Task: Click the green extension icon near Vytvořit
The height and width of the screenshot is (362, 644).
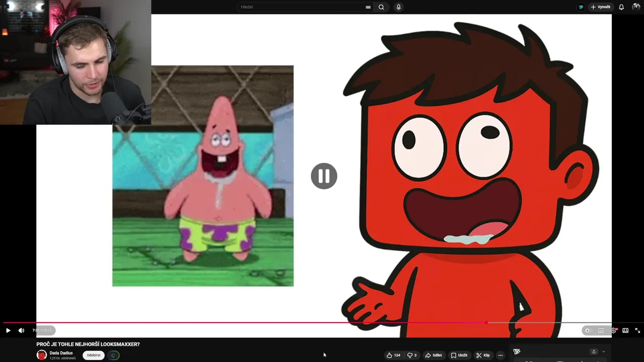Action: [x=581, y=7]
